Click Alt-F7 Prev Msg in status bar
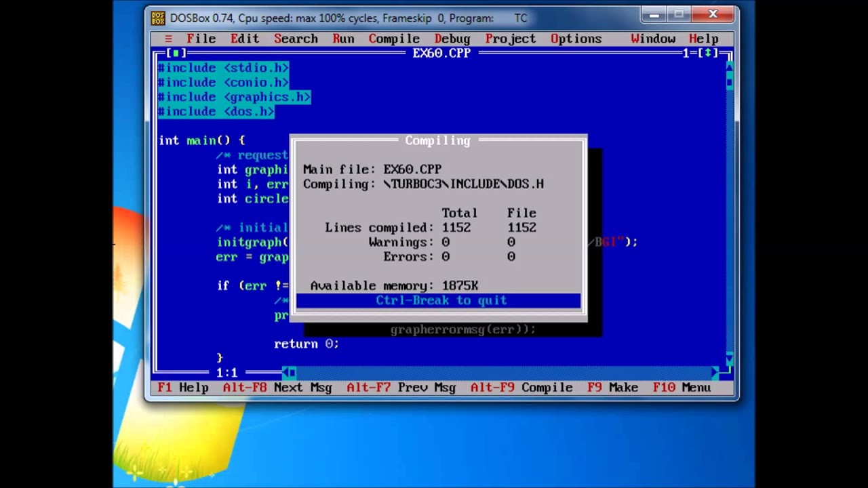The height and width of the screenshot is (488, 868). 401,388
